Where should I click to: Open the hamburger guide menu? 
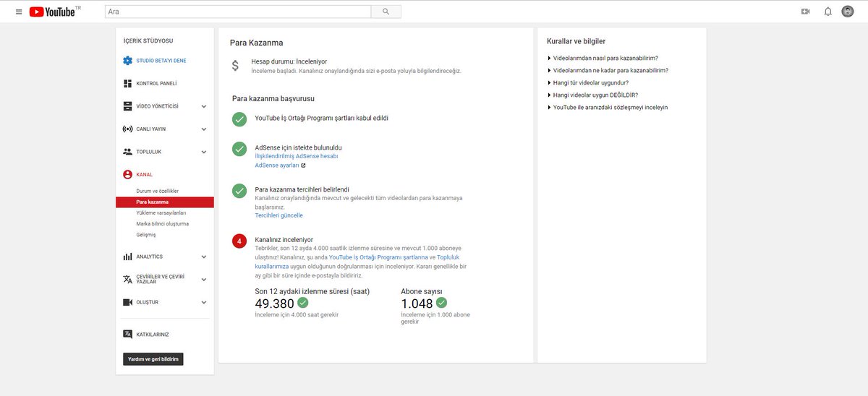click(x=19, y=12)
